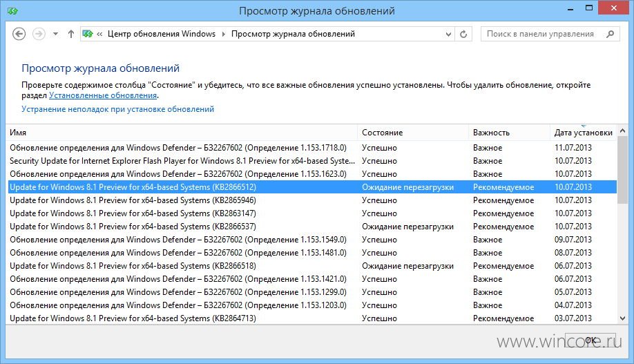
Task: Select the KB2866537 update row
Action: [x=312, y=227]
